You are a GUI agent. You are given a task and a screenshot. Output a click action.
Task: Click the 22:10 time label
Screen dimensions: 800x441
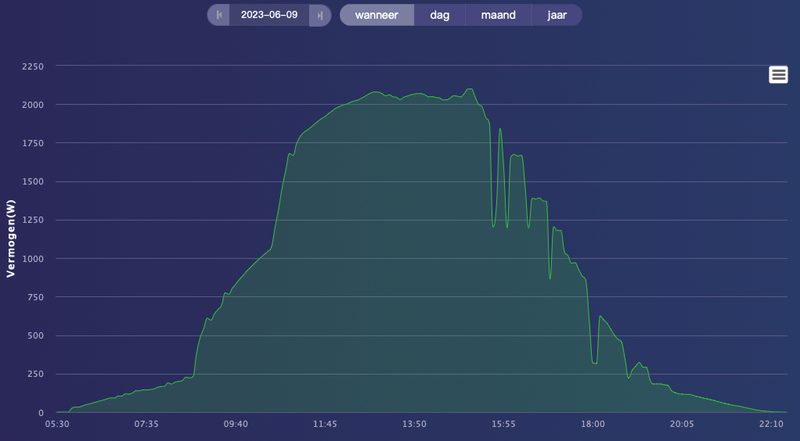(771, 424)
